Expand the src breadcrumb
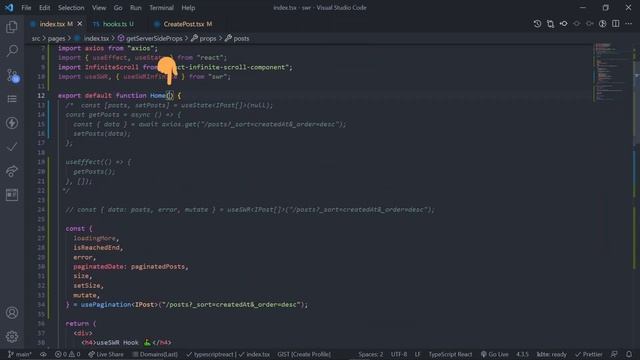Image resolution: width=640 pixels, height=360 pixels. (x=36, y=38)
